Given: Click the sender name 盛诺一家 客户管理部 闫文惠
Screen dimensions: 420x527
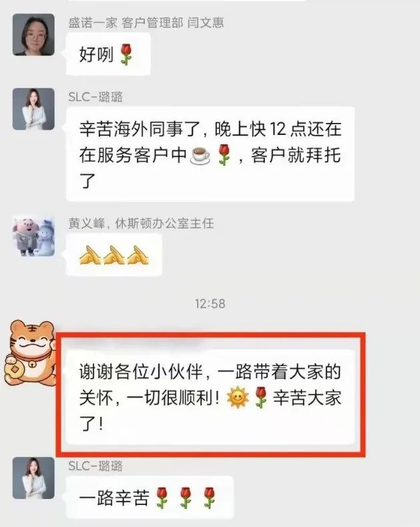Looking at the screenshot, I should click(146, 23).
